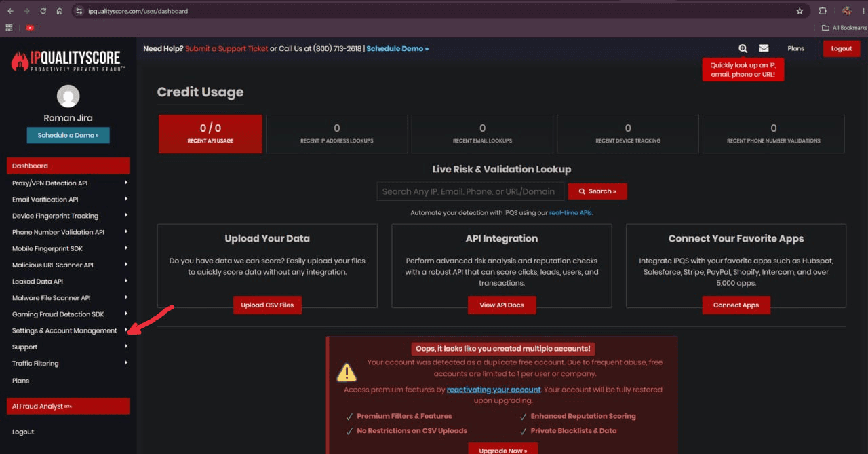Click 'Quickly look up an IP' tooltip
Viewport: 868px width, 454px height.
(x=743, y=70)
